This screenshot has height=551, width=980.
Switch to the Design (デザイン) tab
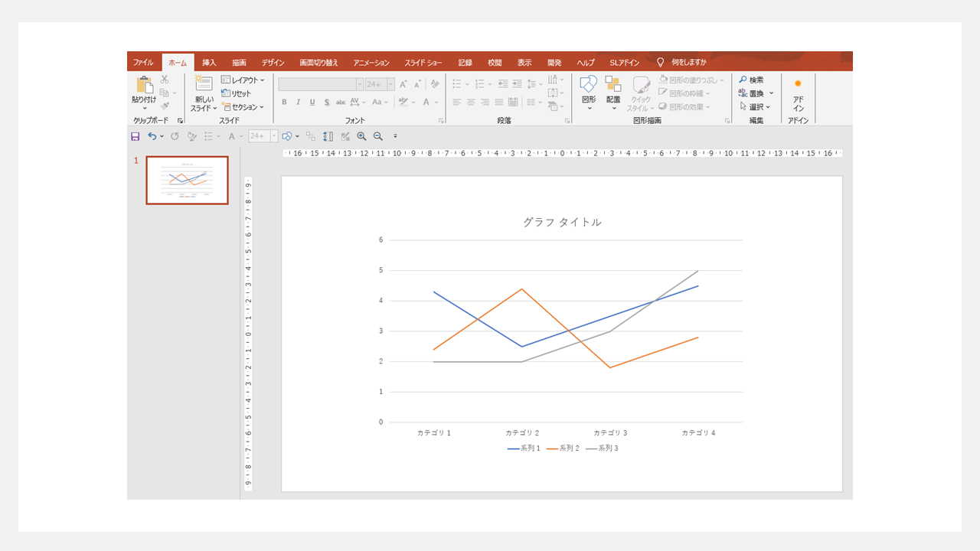point(273,63)
